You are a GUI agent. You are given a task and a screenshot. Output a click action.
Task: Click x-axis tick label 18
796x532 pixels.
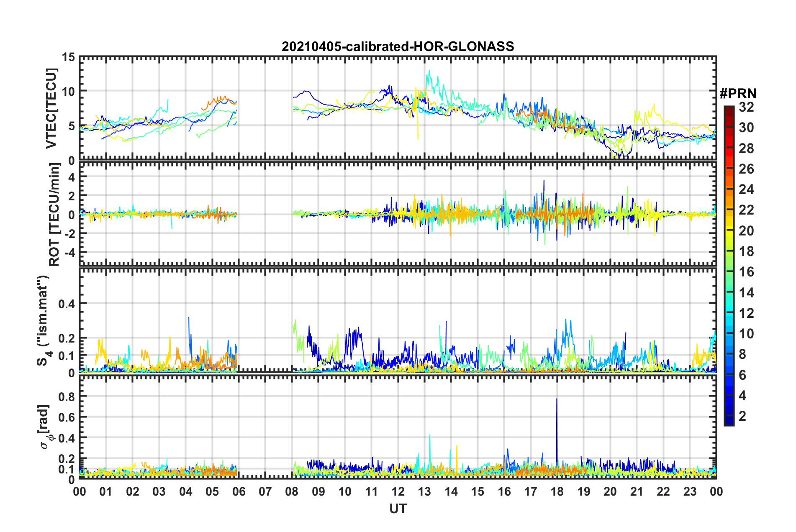557,491
